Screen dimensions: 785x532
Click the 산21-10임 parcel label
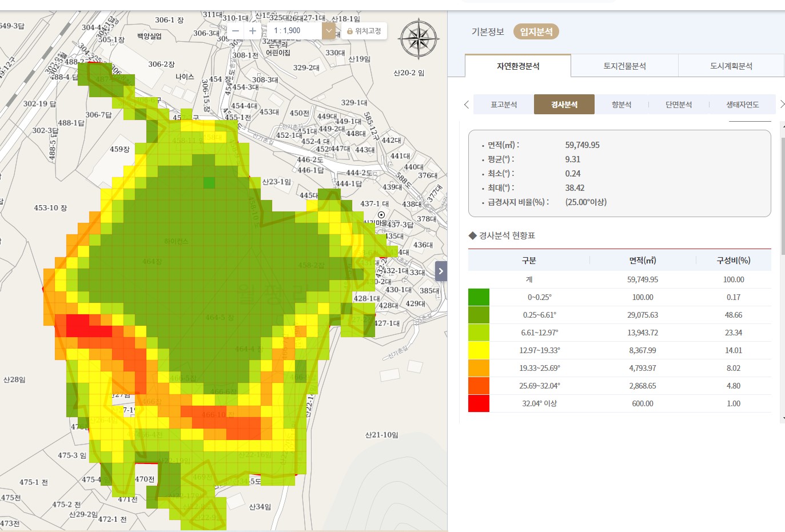pyautogui.click(x=381, y=435)
